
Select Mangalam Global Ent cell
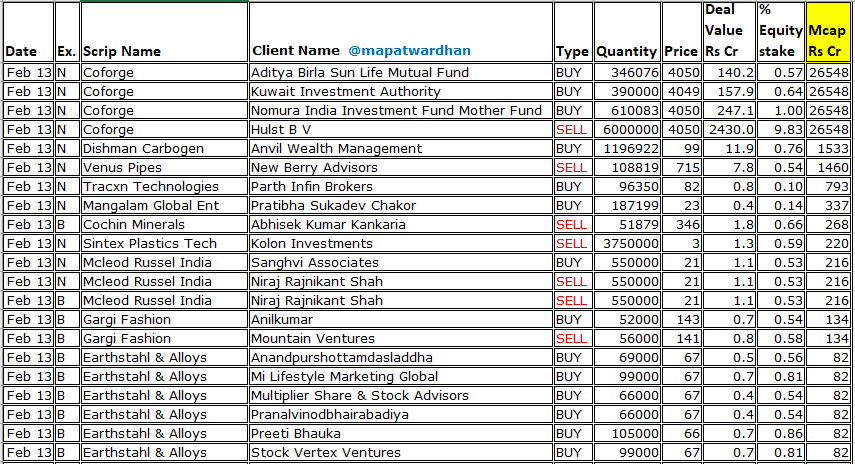(164, 206)
